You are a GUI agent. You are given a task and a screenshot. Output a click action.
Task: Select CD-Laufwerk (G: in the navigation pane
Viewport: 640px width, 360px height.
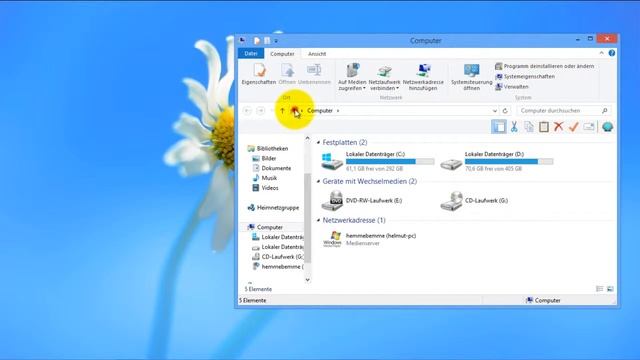tap(278, 257)
